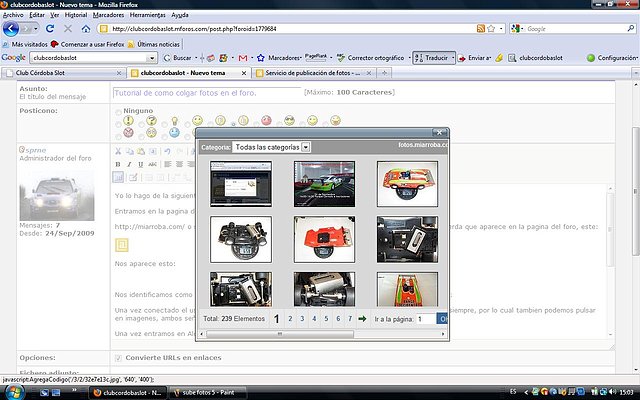
Task: Click the RSS feed icon in address bar
Action: click(481, 29)
